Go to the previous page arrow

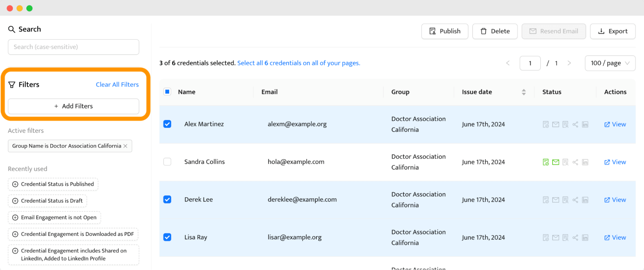pyautogui.click(x=508, y=63)
